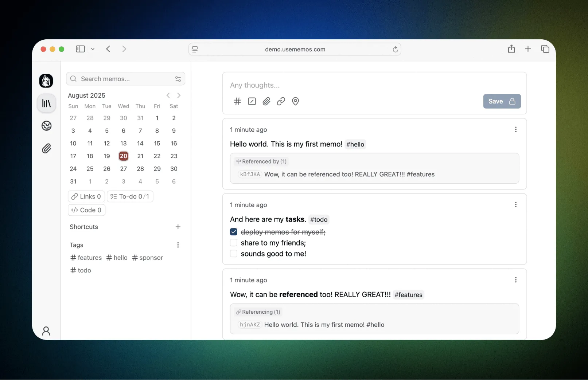
Task: Open the memos library sidebar icon
Action: coord(46,103)
